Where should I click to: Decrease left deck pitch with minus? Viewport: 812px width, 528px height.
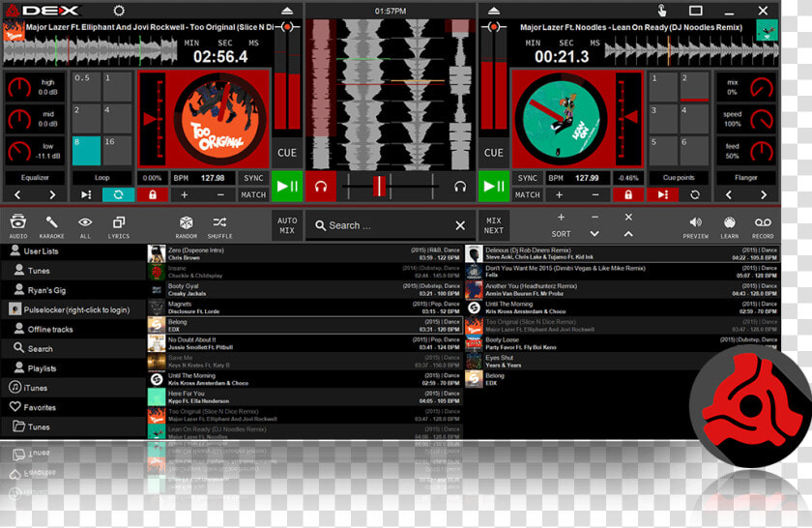click(x=220, y=194)
